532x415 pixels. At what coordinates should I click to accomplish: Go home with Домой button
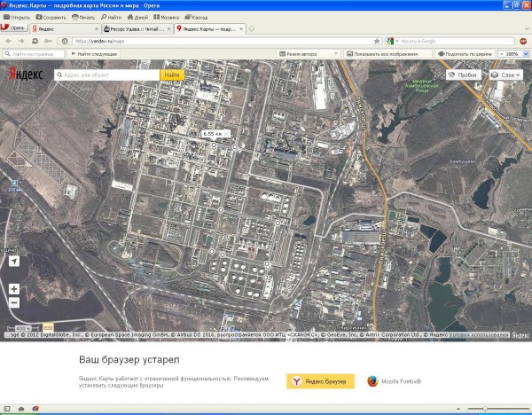point(137,17)
